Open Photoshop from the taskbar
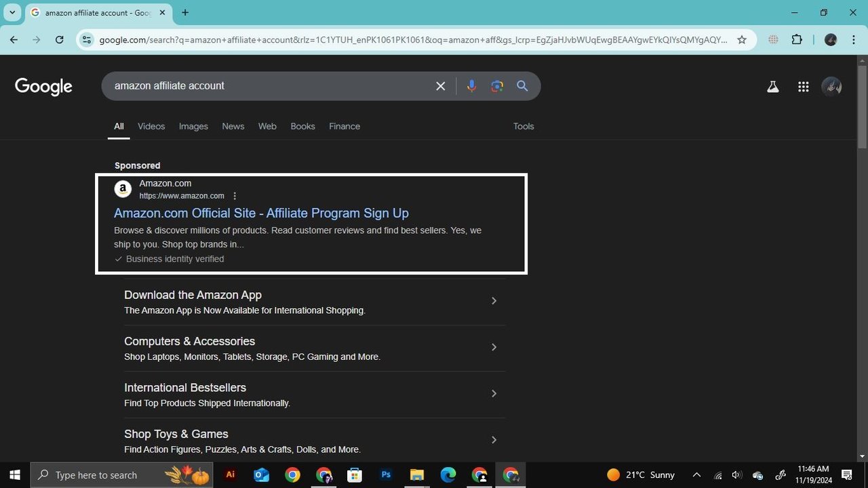This screenshot has height=488, width=868. click(x=386, y=474)
